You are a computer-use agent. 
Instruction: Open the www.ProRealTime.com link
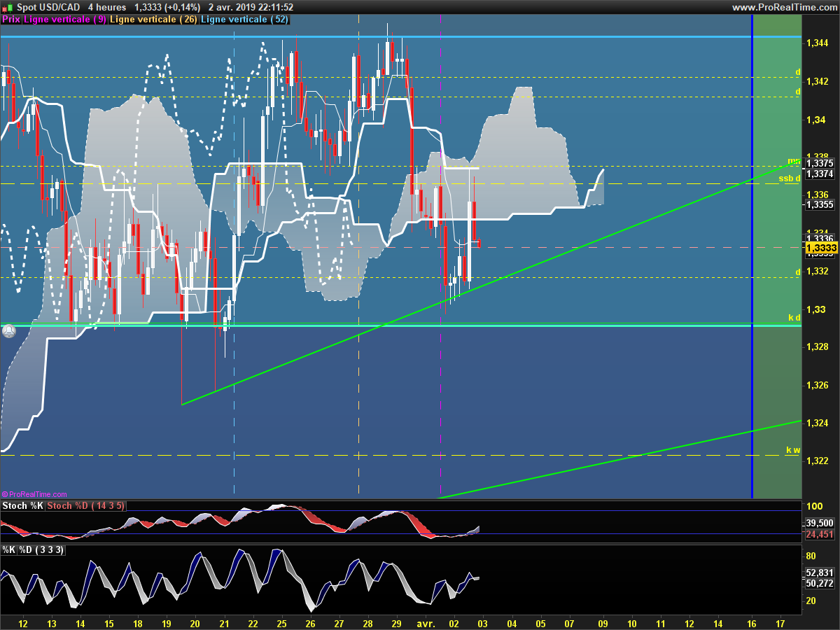785,7
